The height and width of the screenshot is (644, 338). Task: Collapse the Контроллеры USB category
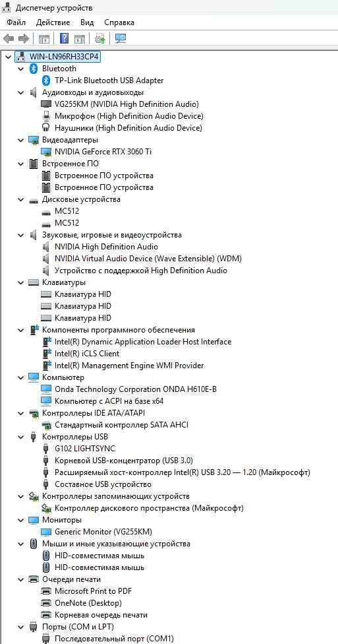pos(21,437)
